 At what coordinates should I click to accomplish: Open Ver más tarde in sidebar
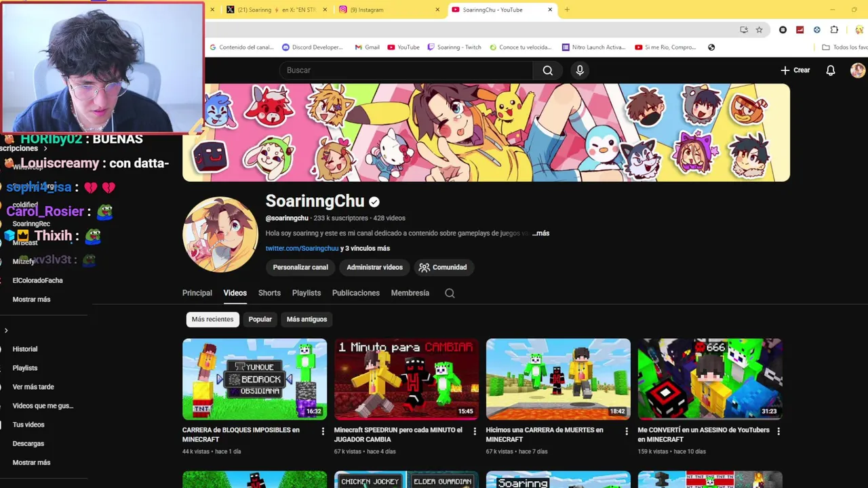tap(33, 387)
